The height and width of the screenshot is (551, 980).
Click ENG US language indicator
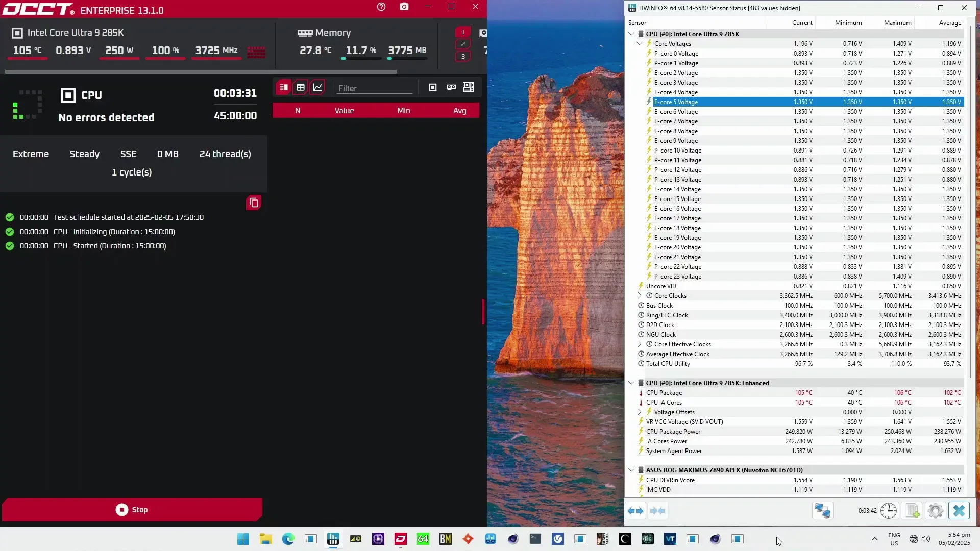894,539
